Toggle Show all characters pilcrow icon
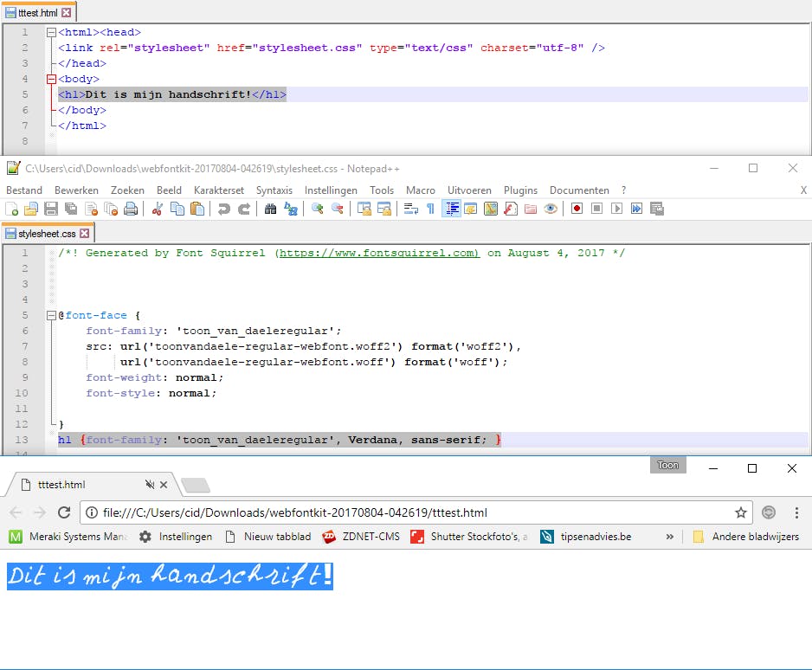The height and width of the screenshot is (670, 812). pos(430,209)
